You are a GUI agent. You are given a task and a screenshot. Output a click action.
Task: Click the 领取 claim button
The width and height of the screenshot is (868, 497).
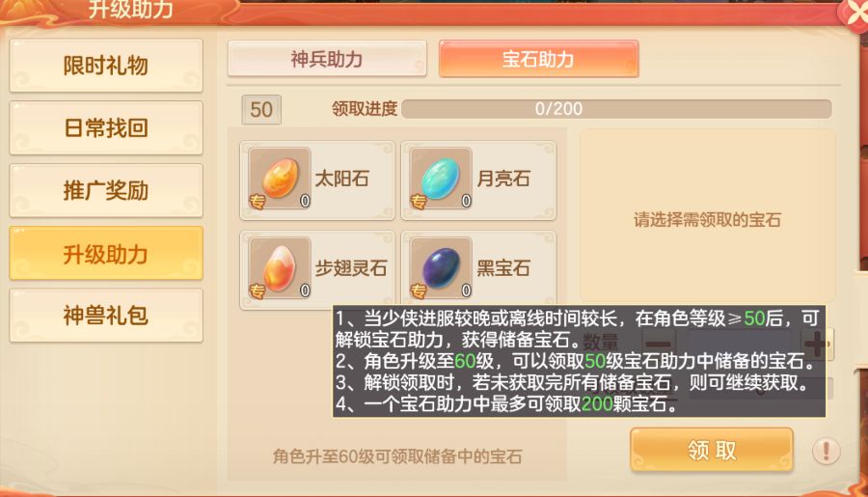(712, 450)
